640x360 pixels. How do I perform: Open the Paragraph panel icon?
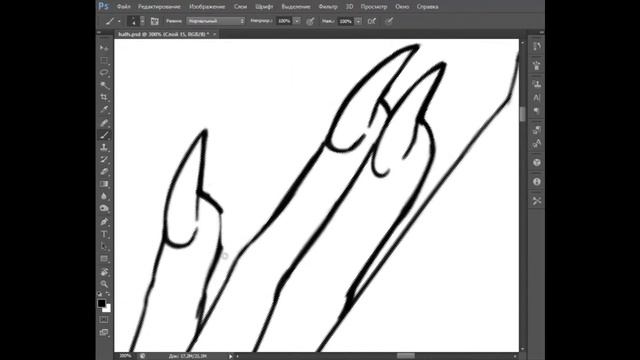(537, 111)
